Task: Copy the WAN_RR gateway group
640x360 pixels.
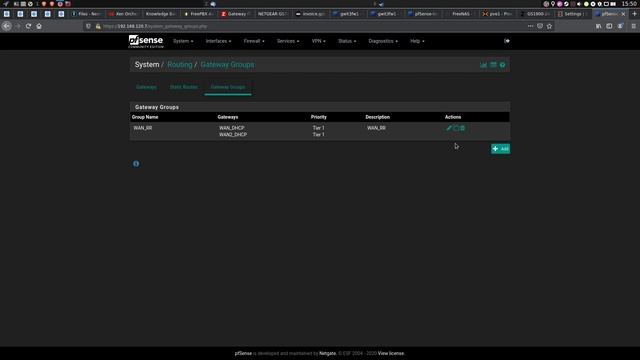Action: [x=456, y=128]
